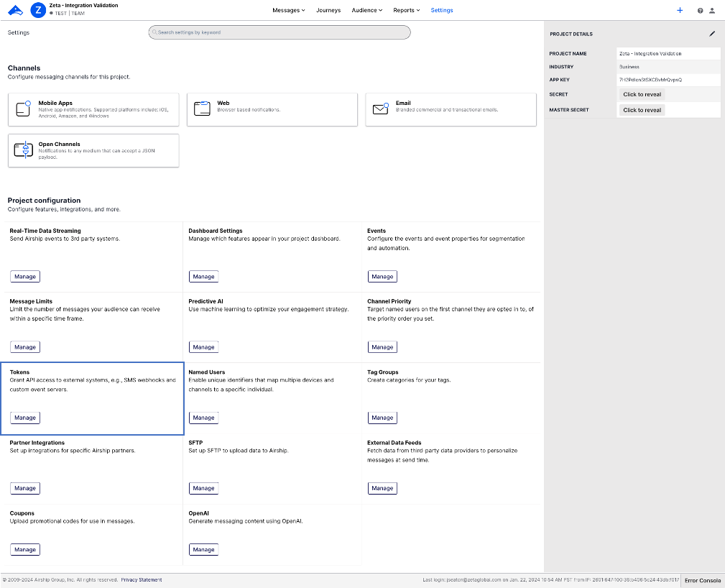Open the Privacy Statement link

(141, 579)
